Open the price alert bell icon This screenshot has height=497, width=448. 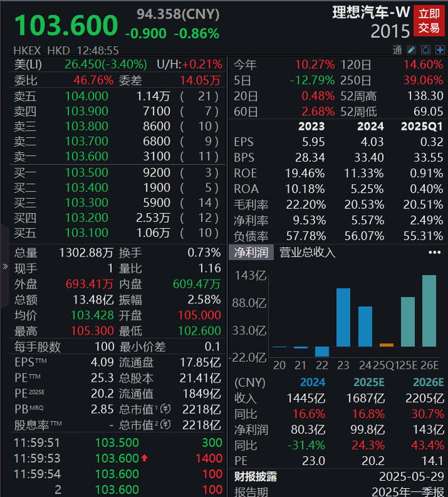click(426, 50)
